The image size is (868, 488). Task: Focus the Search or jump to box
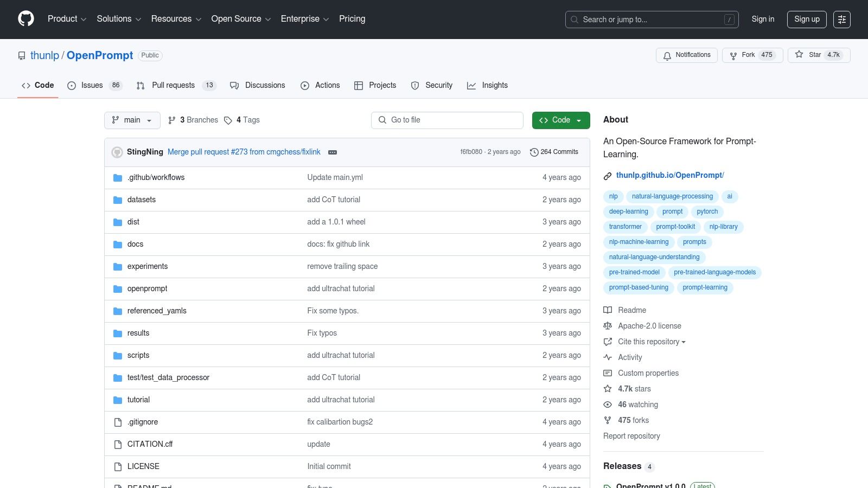(x=651, y=20)
